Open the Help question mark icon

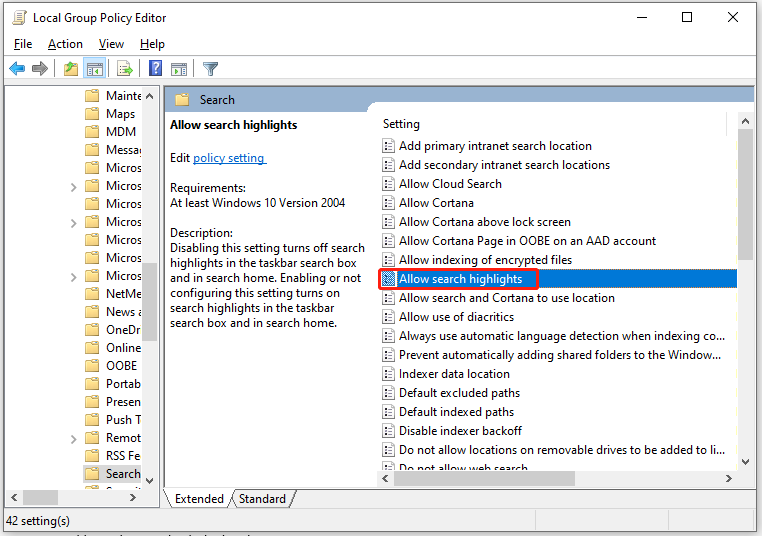tap(156, 69)
